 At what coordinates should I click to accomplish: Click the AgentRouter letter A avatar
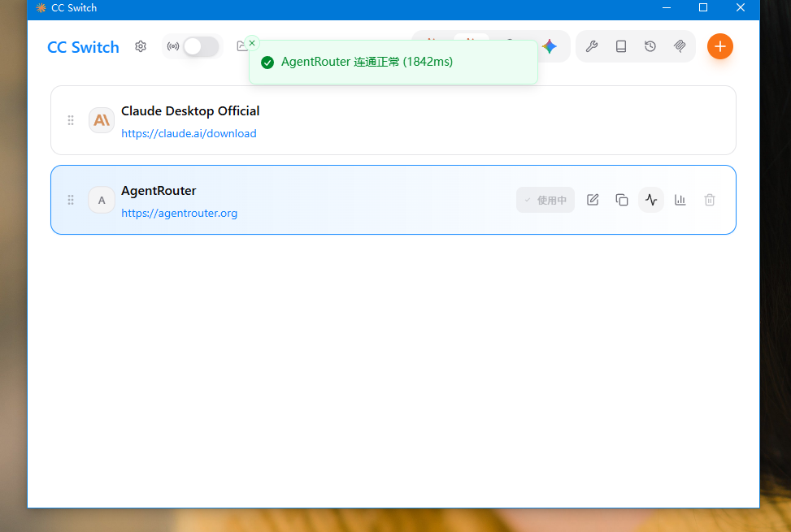click(102, 200)
